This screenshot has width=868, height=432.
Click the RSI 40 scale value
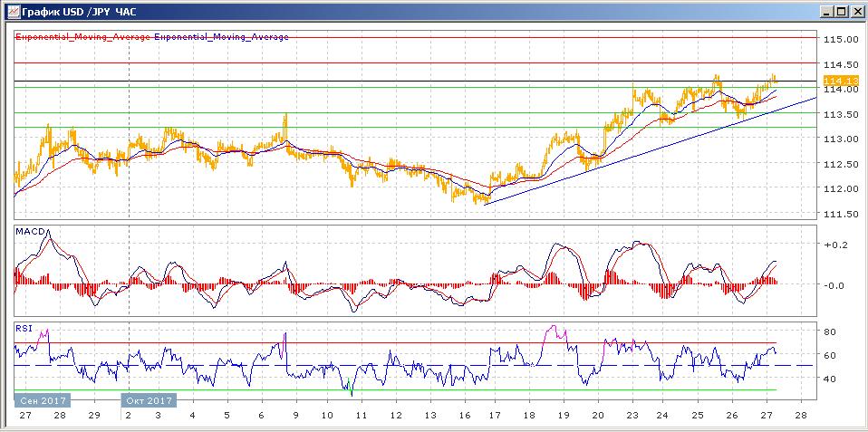coord(830,379)
